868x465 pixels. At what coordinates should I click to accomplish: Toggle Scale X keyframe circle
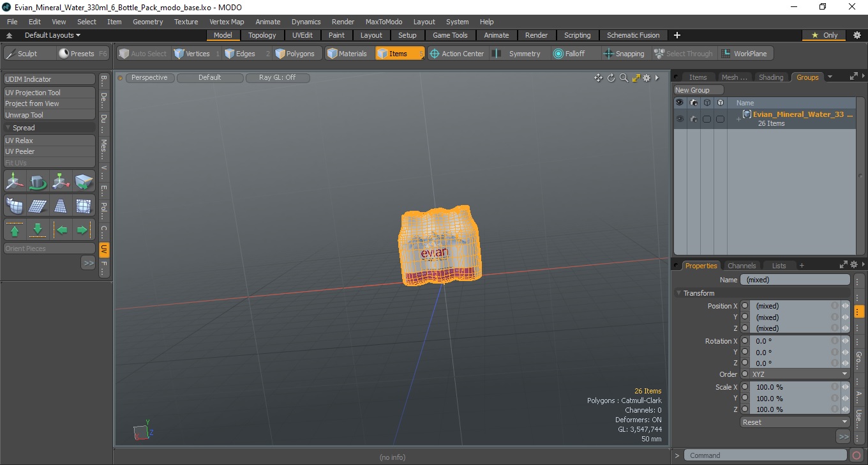(x=745, y=387)
